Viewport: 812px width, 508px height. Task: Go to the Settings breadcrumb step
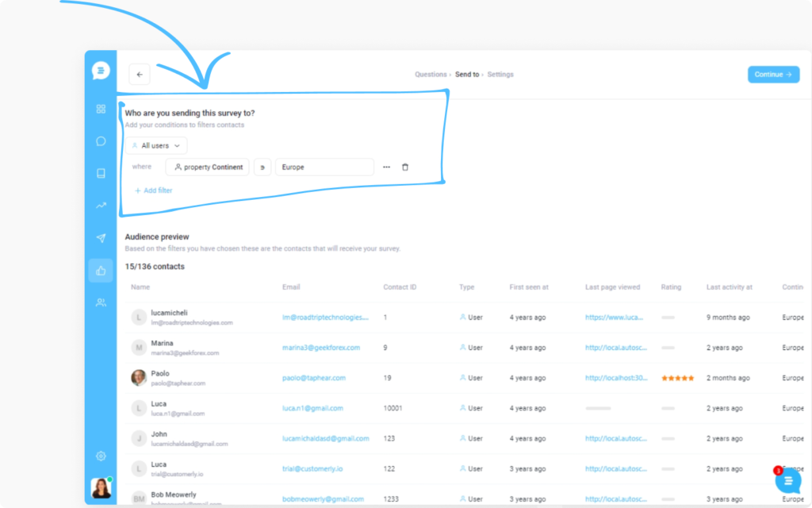[500, 75]
